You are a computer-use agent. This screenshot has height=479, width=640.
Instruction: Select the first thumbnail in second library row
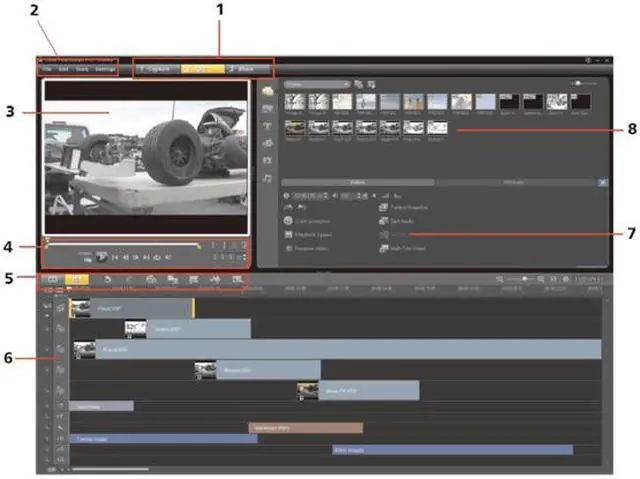295,128
